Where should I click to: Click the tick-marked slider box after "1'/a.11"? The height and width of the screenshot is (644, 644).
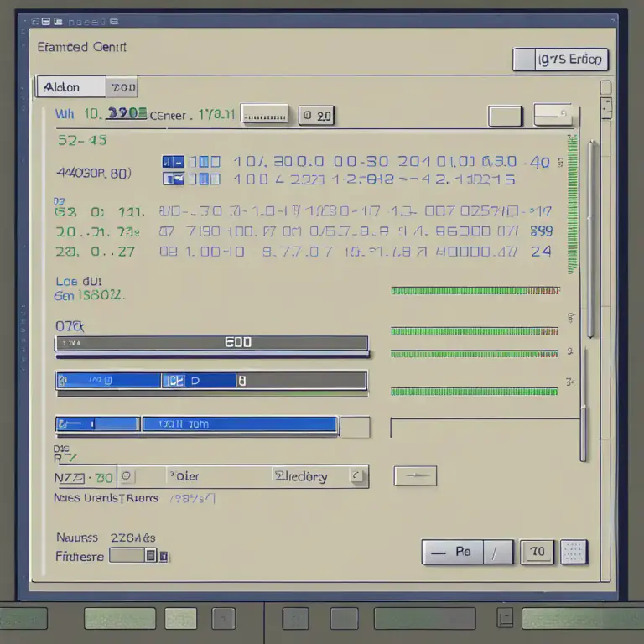pos(264,114)
